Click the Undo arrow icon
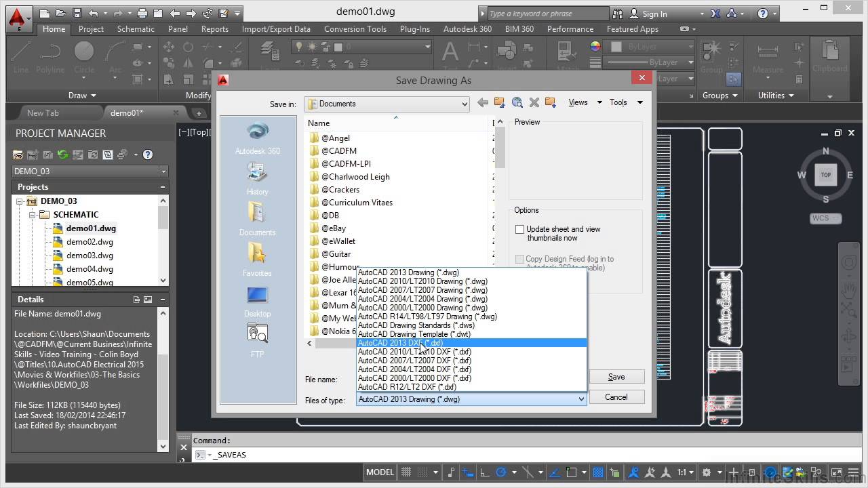Image resolution: width=868 pixels, height=488 pixels. click(93, 13)
